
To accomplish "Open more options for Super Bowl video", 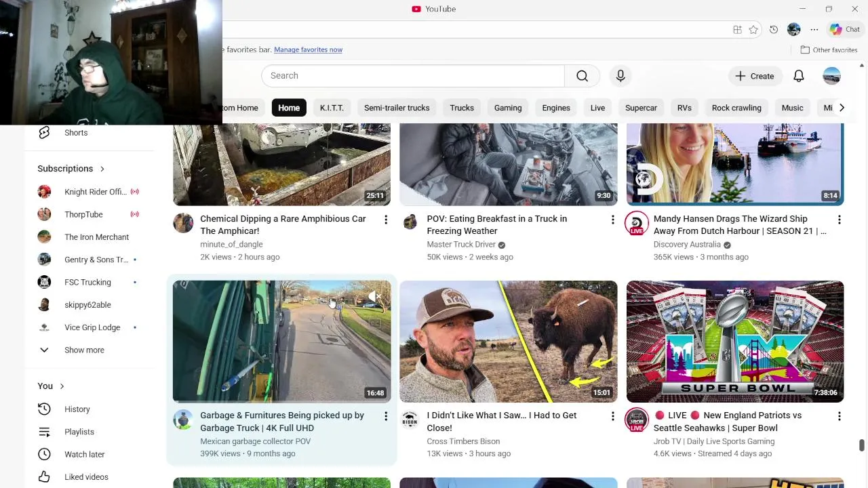I will 839,416.
